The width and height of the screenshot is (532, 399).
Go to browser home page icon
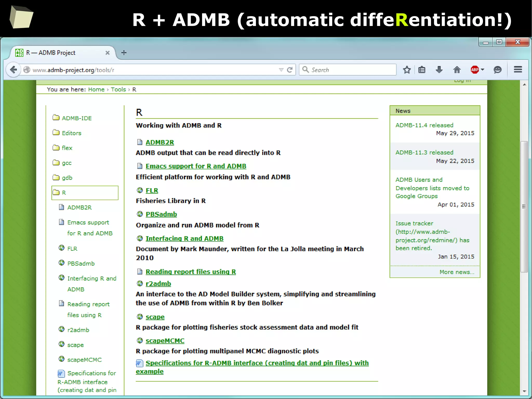457,70
